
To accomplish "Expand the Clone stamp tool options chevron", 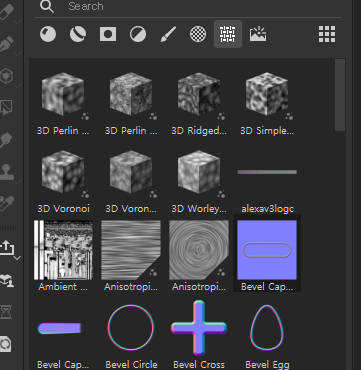I will point(17,182).
